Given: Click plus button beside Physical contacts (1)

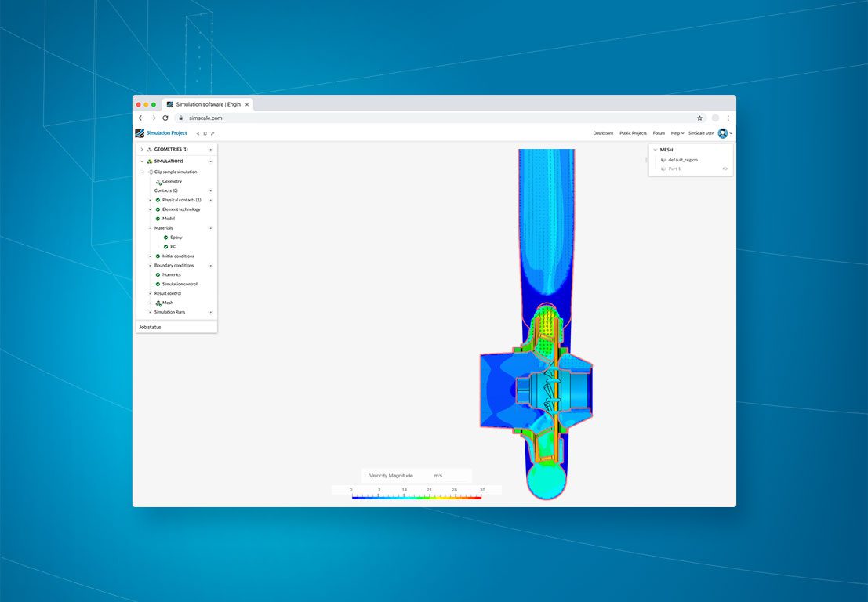Looking at the screenshot, I should click(x=210, y=200).
